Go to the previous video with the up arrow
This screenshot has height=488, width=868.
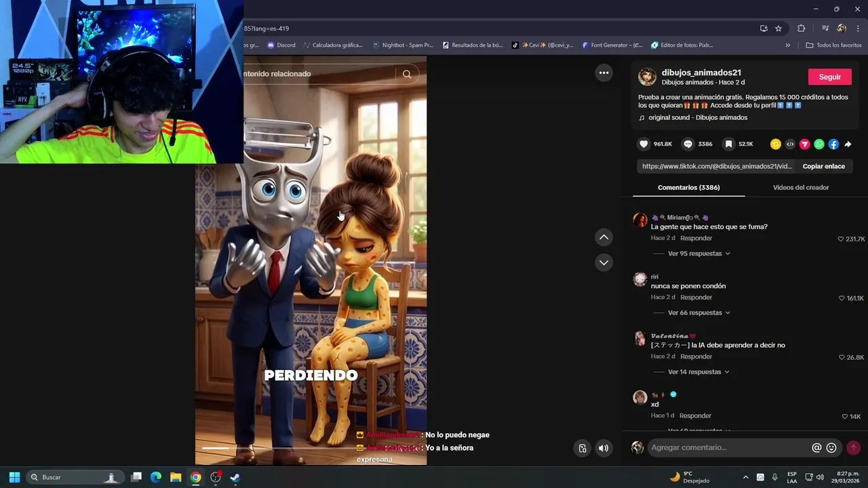coord(604,237)
